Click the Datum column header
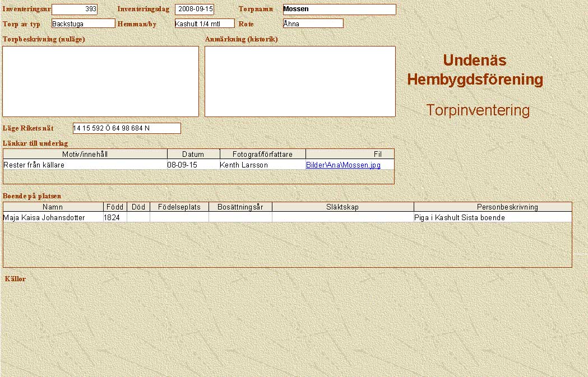588x377 pixels. [193, 154]
